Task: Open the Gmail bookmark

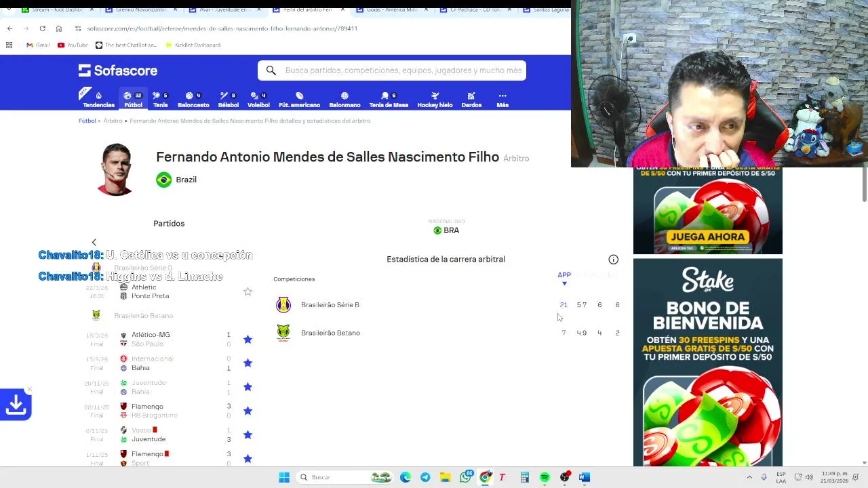Action: pos(38,45)
